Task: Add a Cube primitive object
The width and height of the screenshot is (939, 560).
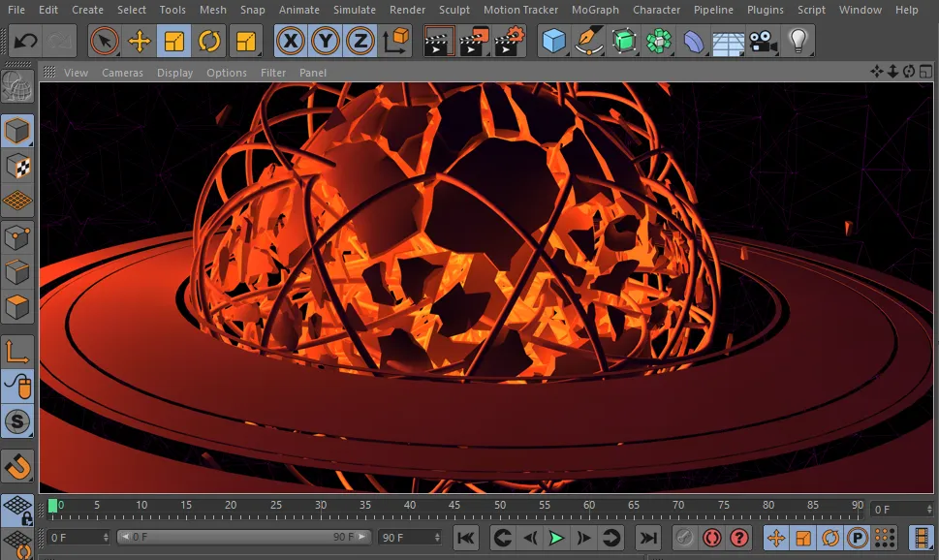Action: (554, 42)
